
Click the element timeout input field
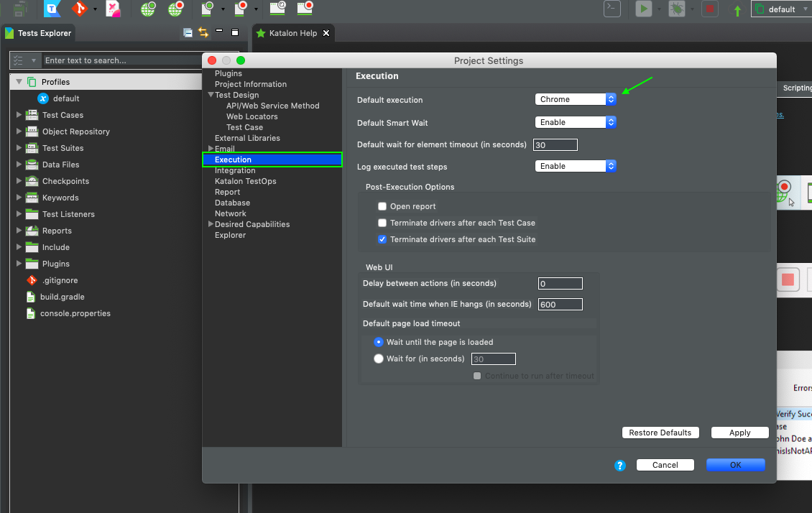pos(555,145)
